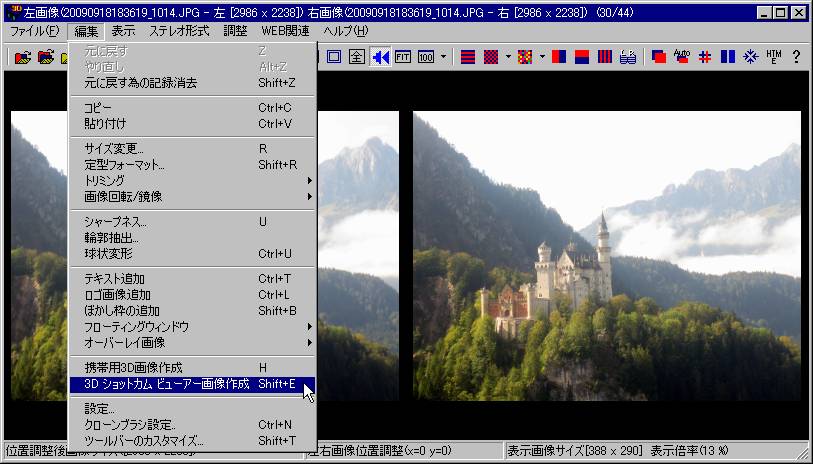Click the 全 full-screen toolbar icon
The height and width of the screenshot is (464, 813).
pos(357,57)
